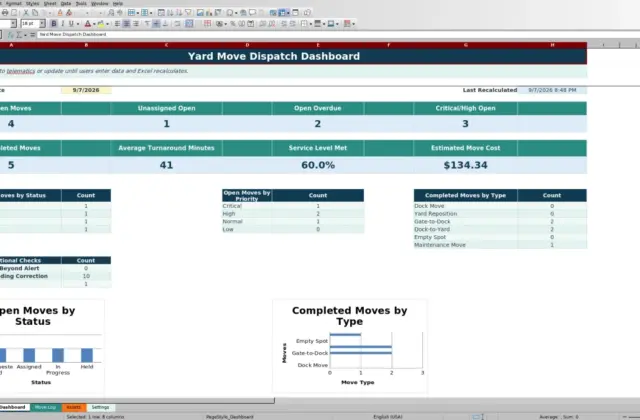640x420 pixels.
Task: Click the Cut scissors icon
Action: point(26,13)
